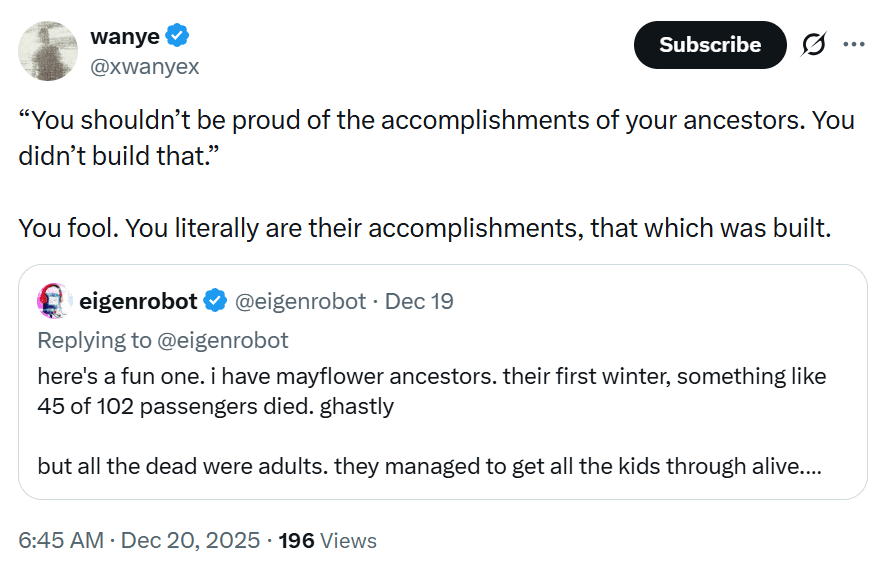Click the verified badge beside wanye
This screenshot has height=572, width=885.
[x=178, y=37]
